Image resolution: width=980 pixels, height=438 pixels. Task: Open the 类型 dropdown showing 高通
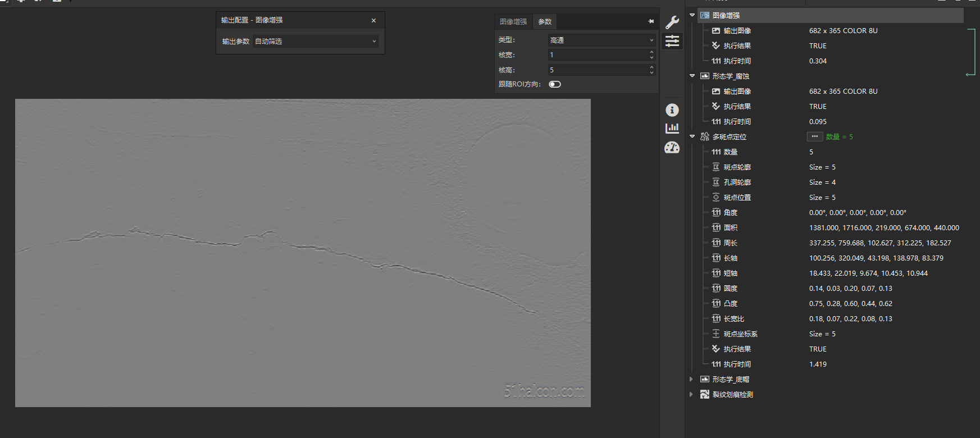601,40
